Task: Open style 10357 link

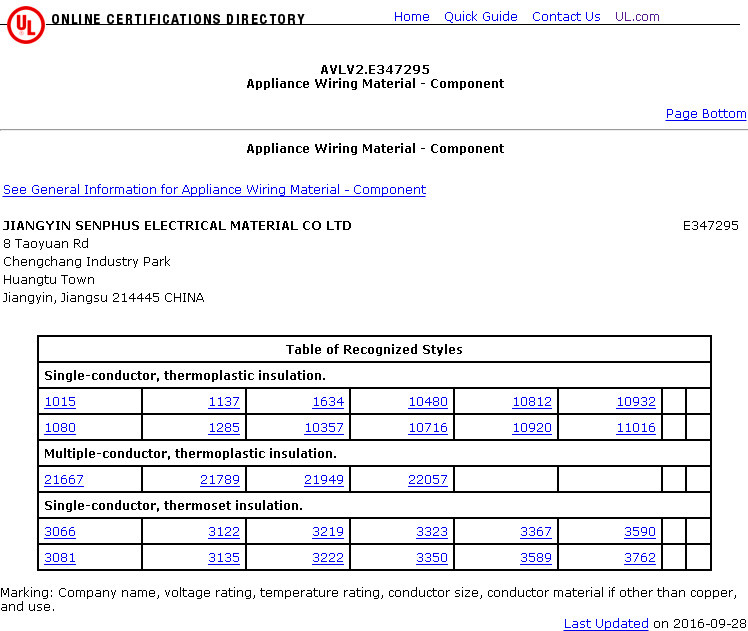Action: tap(324, 427)
